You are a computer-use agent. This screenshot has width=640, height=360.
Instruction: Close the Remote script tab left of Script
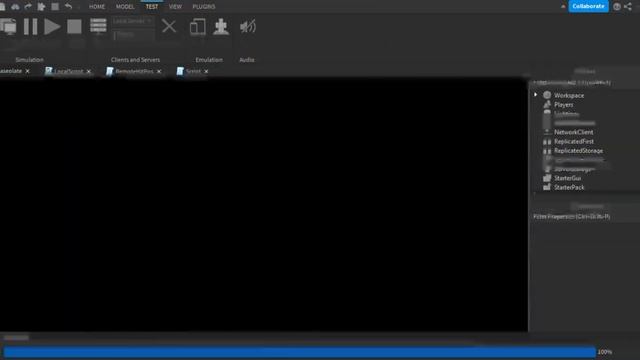[159, 71]
